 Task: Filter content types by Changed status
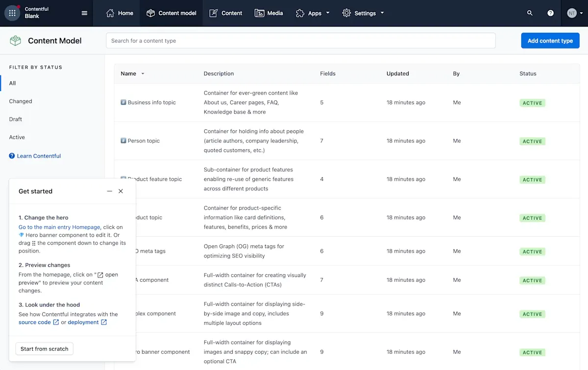point(21,101)
